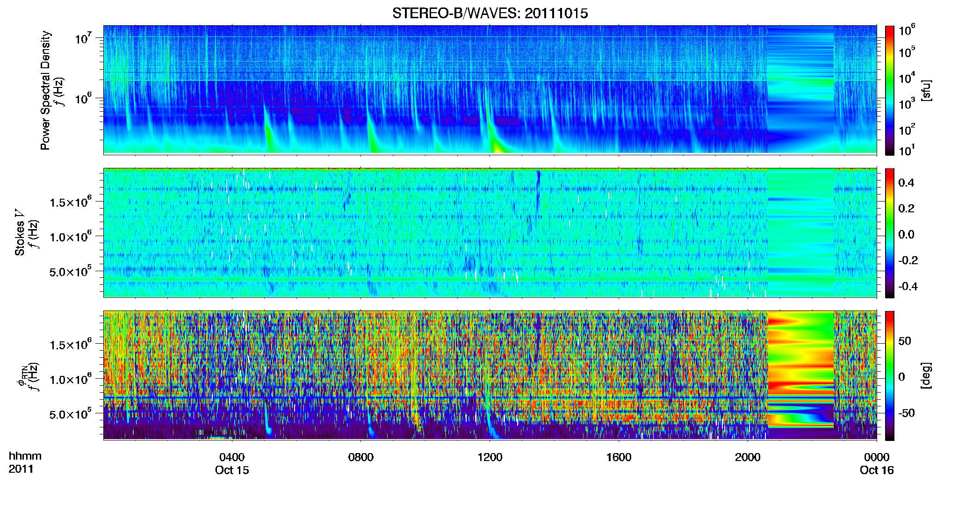Click the 2000 time axis label
Screen dimensions: 980x505
[748, 457]
